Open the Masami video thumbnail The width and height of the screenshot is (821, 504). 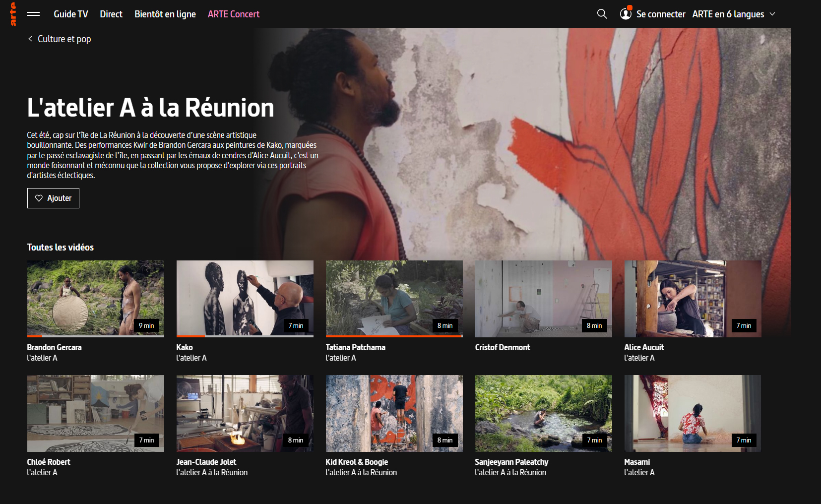tap(693, 413)
